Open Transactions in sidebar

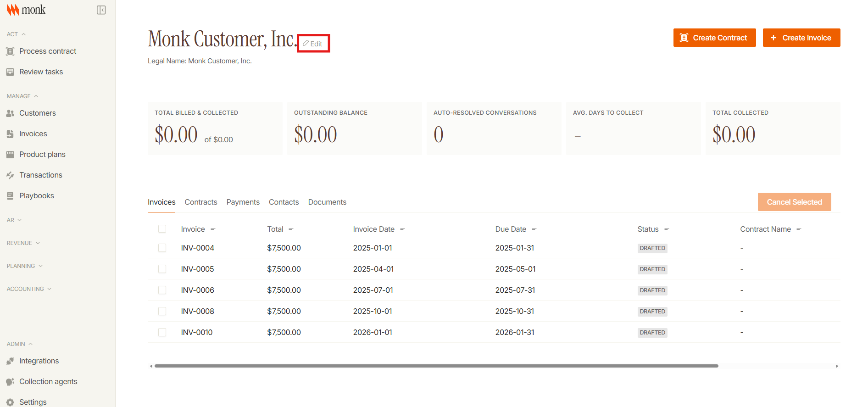click(x=41, y=175)
